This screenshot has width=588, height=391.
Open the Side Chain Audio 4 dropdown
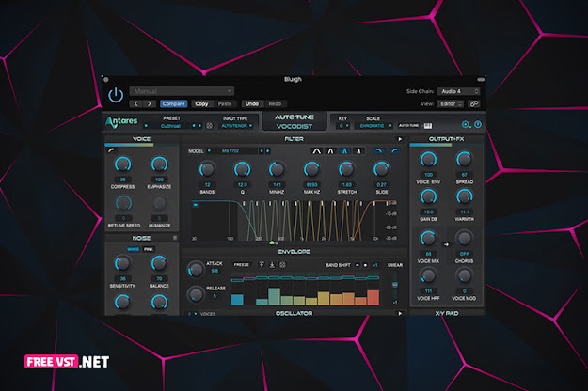click(x=458, y=91)
